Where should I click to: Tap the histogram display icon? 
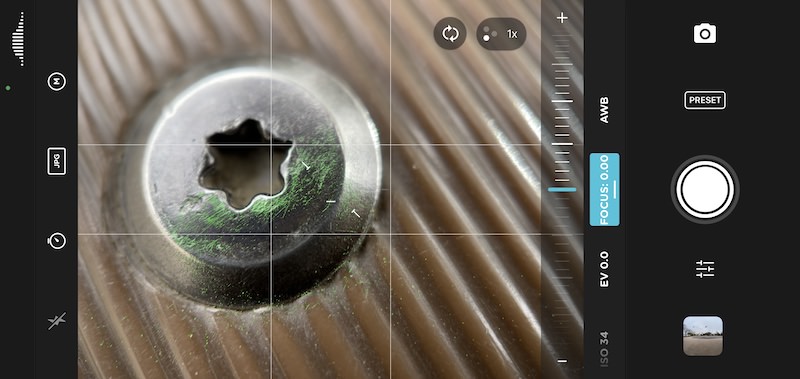tap(18, 39)
